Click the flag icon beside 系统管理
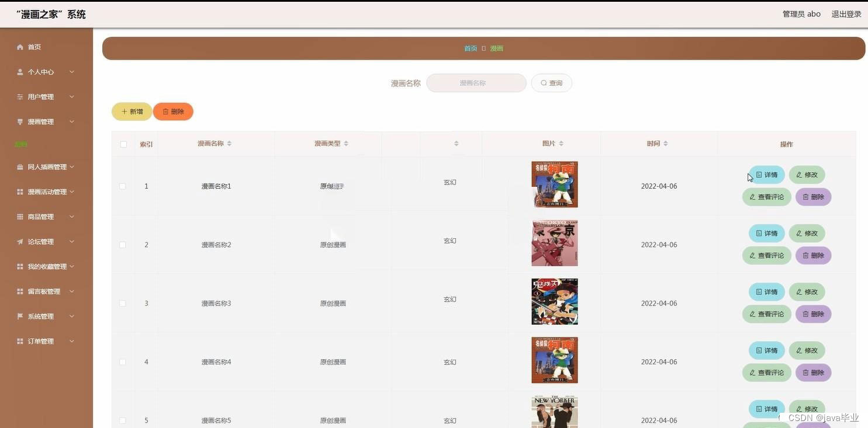Screen dimensions: 868x428 pos(20,316)
